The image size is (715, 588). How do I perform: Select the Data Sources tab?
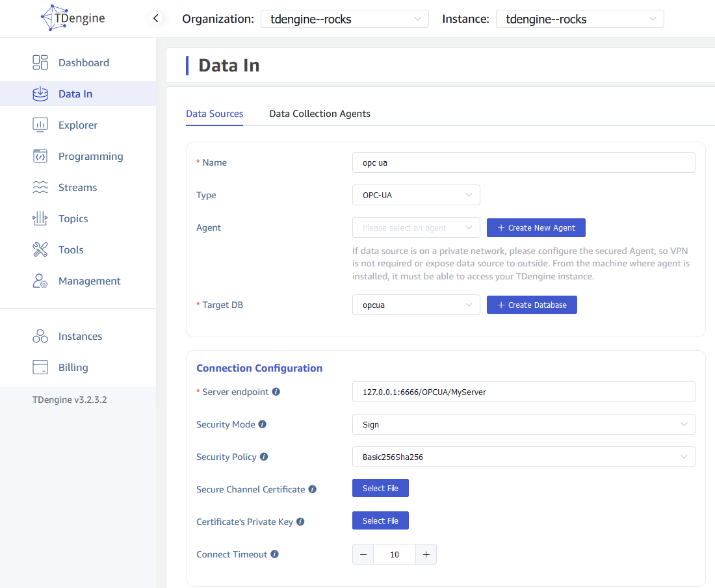click(x=214, y=114)
